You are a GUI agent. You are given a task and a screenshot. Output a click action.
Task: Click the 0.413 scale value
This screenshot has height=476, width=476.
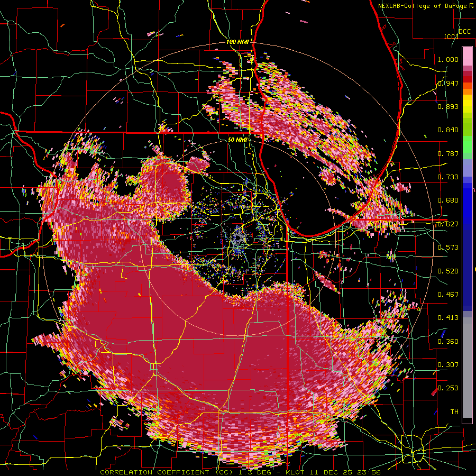pyautogui.click(x=448, y=317)
